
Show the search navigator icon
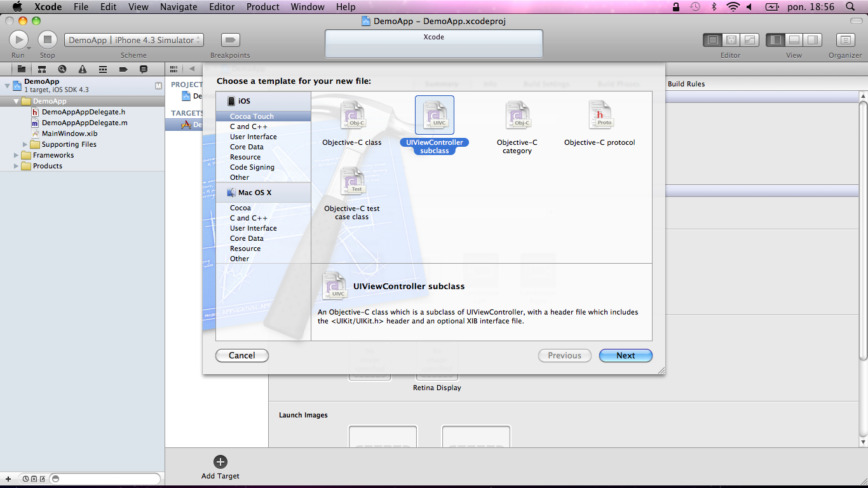62,69
